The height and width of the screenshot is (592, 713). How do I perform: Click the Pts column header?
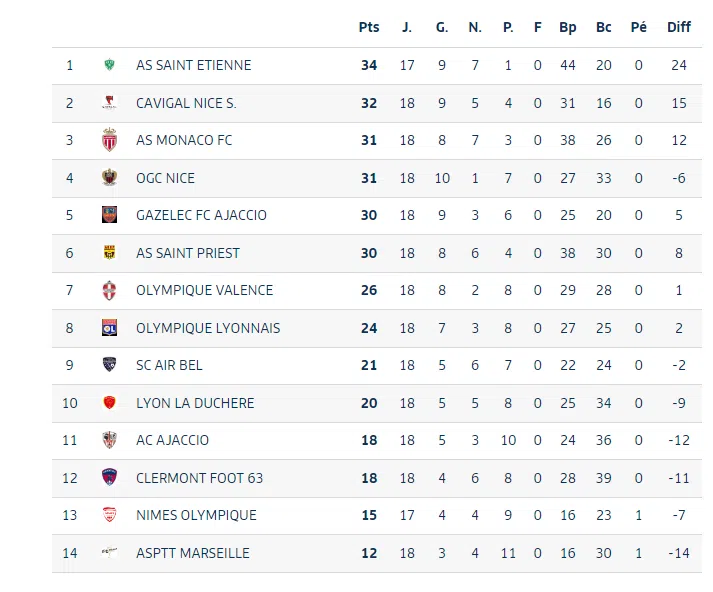pyautogui.click(x=369, y=27)
